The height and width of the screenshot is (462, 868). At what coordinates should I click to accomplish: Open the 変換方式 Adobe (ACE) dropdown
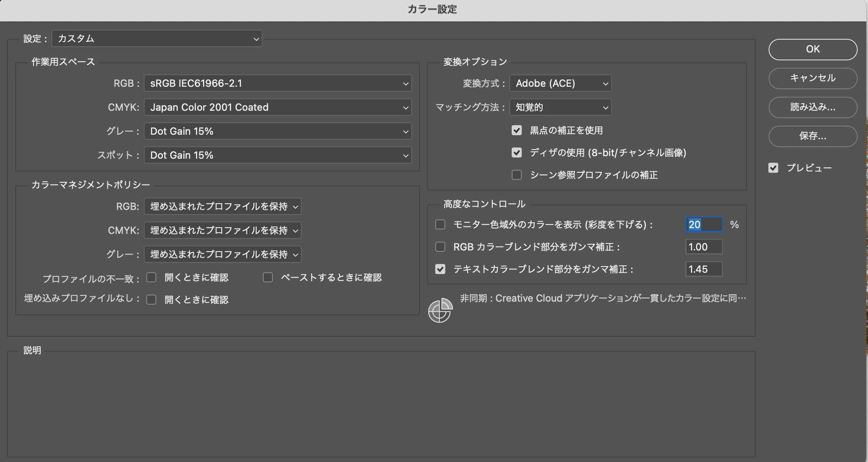click(x=560, y=83)
